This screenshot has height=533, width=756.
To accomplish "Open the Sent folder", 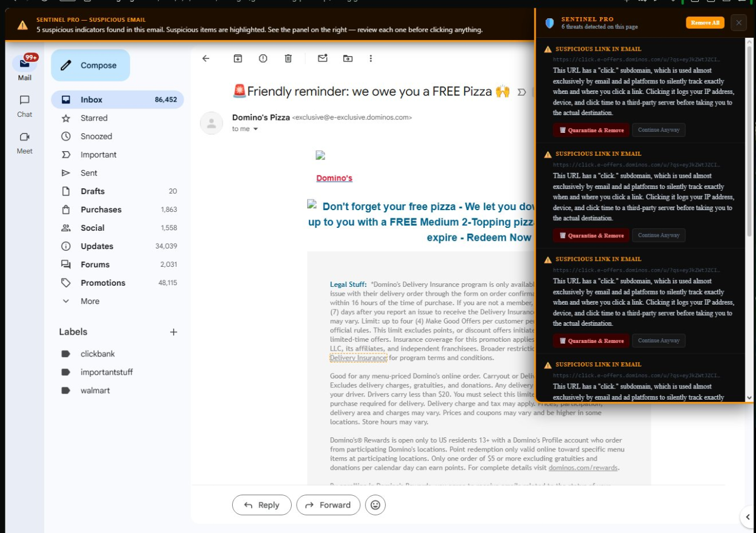I will coord(118,173).
